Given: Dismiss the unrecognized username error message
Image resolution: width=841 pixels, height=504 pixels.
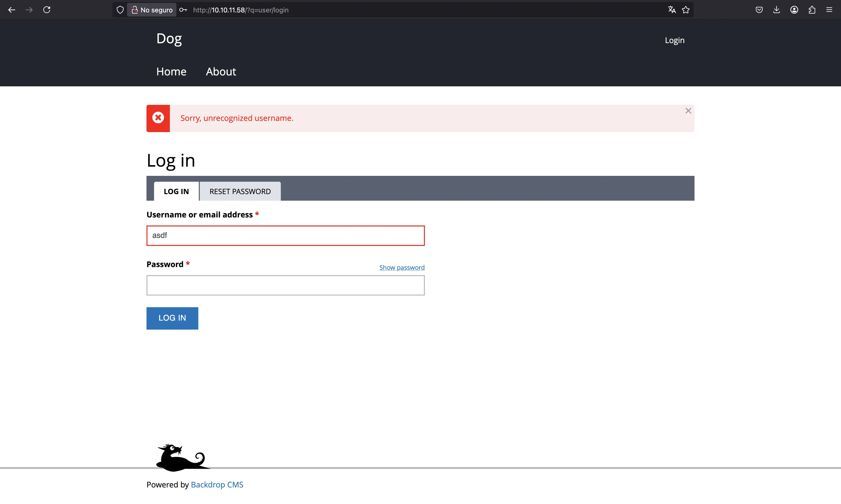Looking at the screenshot, I should 688,111.
